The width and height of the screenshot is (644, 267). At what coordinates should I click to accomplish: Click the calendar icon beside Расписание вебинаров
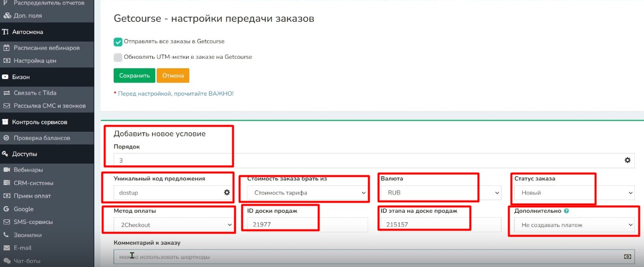(7, 48)
